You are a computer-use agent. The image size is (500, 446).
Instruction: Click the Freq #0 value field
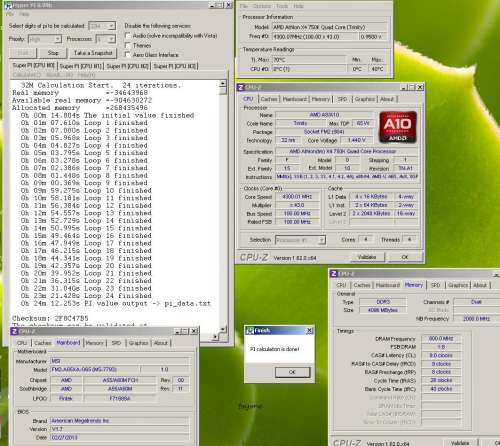(x=314, y=37)
